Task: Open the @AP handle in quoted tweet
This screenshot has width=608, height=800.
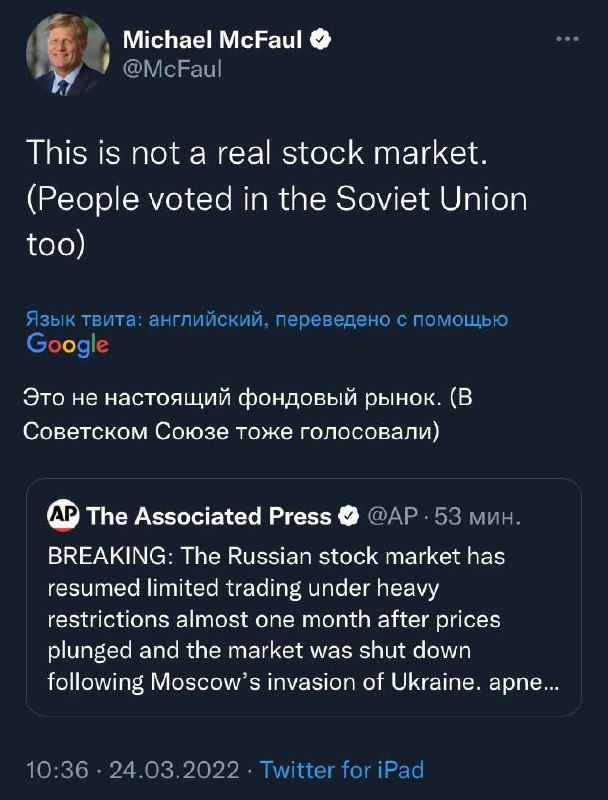Action: click(x=392, y=516)
